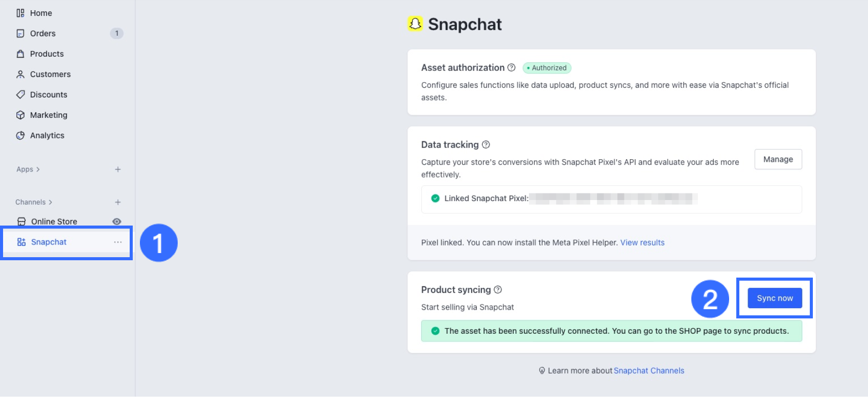Preview Online Store with eye icon
868x397 pixels.
pyautogui.click(x=117, y=221)
